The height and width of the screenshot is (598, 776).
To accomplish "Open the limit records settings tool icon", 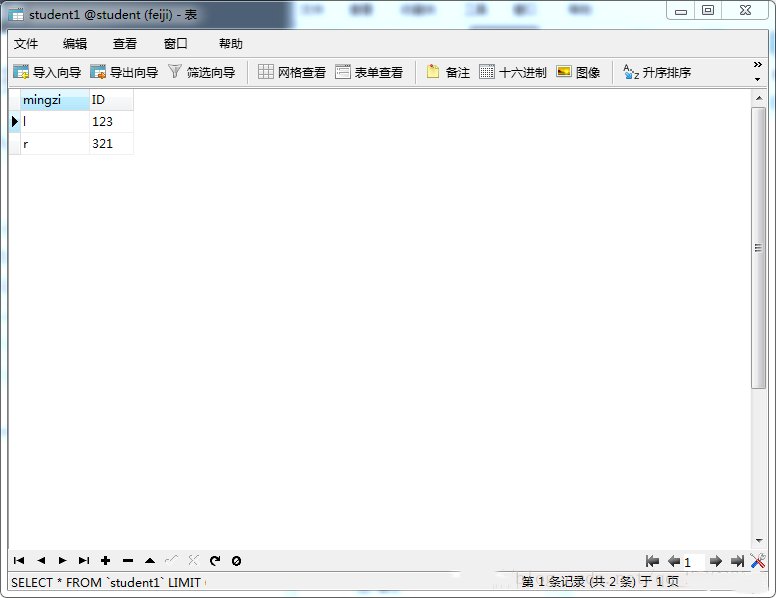I will point(758,561).
